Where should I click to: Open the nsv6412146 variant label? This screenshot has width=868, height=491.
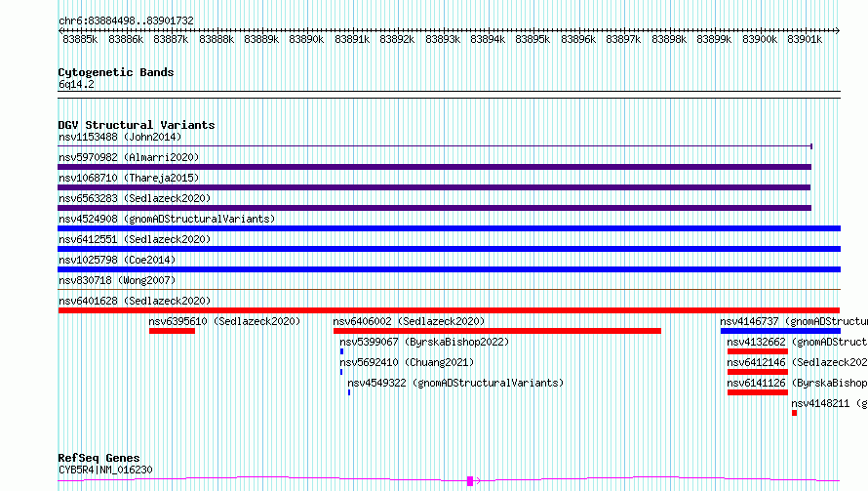(x=797, y=362)
